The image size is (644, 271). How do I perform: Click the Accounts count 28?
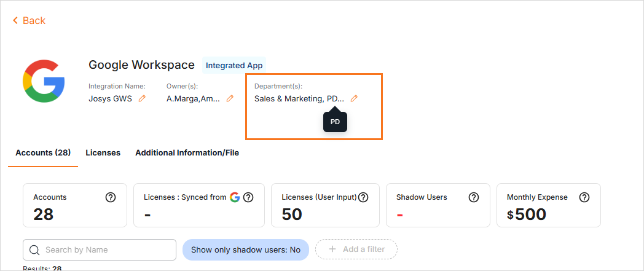(x=44, y=214)
